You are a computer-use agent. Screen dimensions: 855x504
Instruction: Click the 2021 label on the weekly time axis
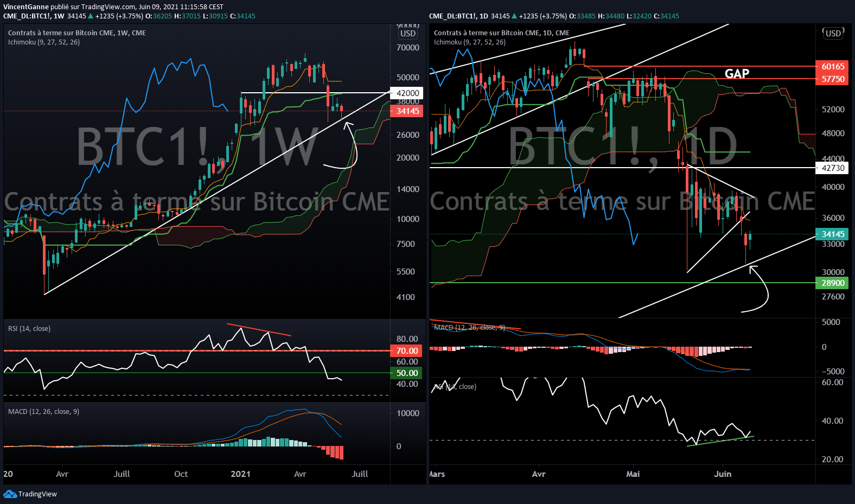tap(240, 474)
